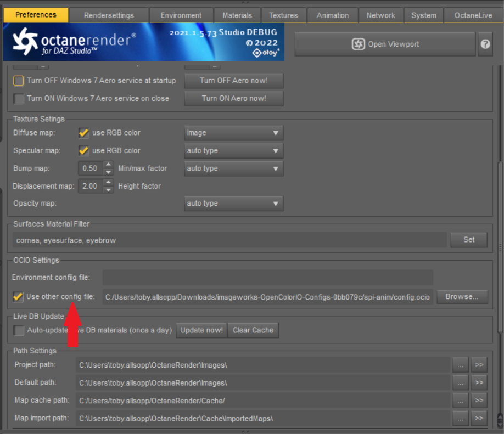Increase Displacement map height with up arrow

[x=109, y=183]
